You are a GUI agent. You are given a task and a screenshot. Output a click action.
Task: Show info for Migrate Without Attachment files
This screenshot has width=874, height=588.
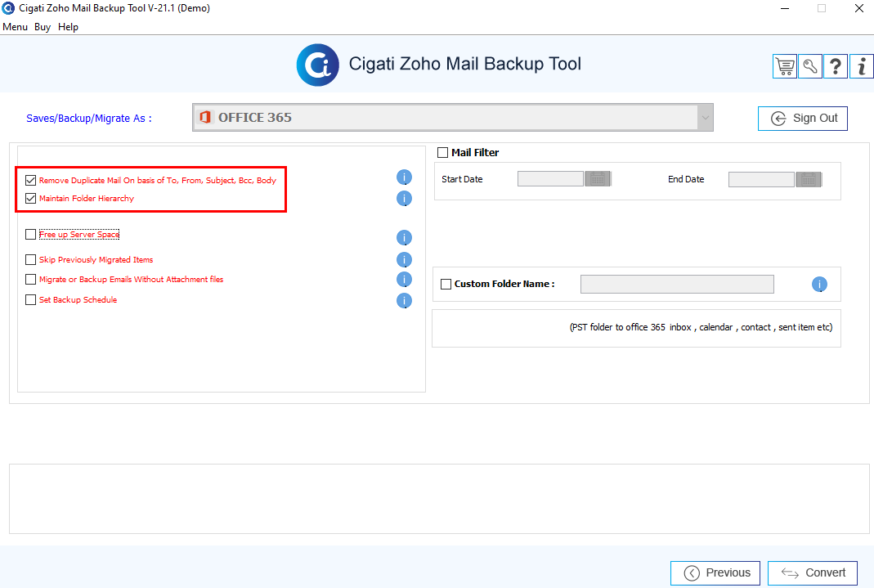pyautogui.click(x=404, y=279)
